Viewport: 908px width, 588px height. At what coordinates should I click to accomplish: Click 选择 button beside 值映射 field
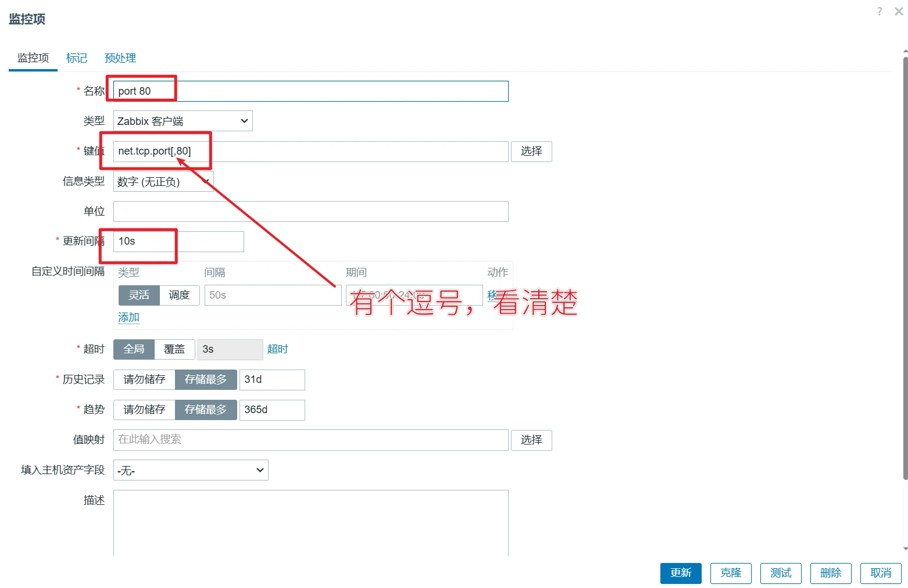pyautogui.click(x=531, y=440)
